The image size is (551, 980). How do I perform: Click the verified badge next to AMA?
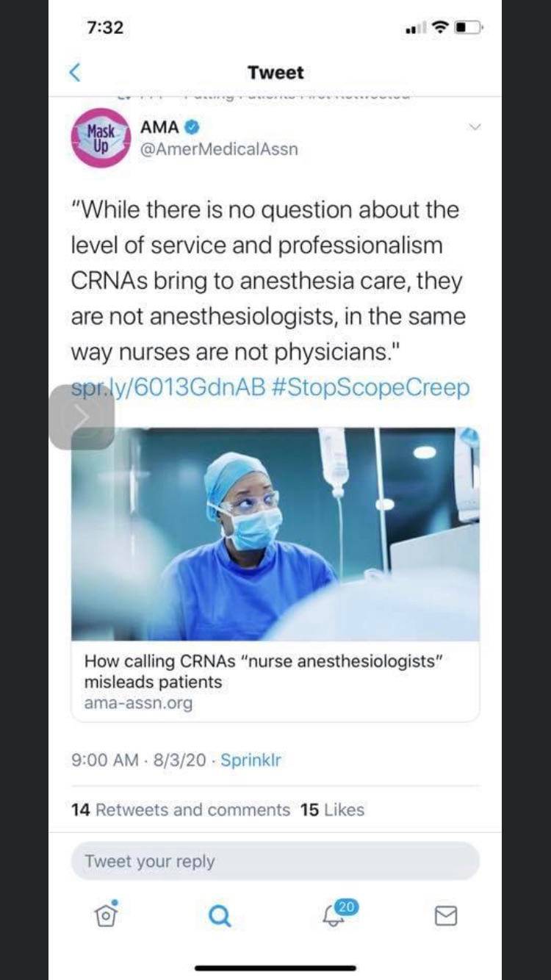[x=191, y=127]
